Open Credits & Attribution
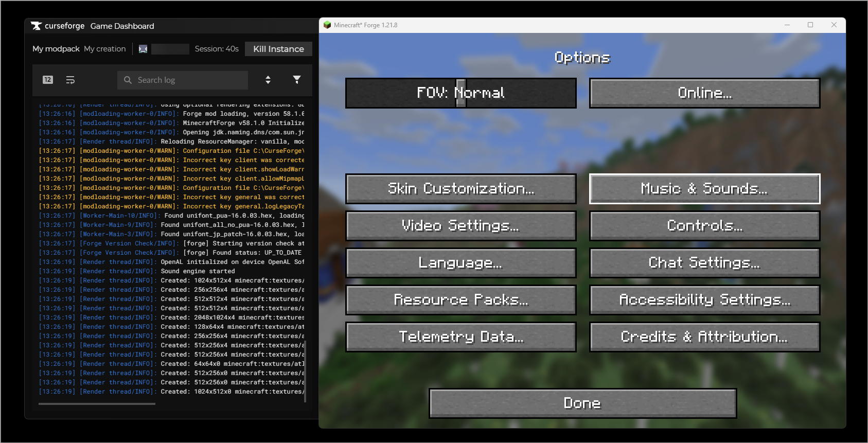The width and height of the screenshot is (868, 443). pos(704,337)
